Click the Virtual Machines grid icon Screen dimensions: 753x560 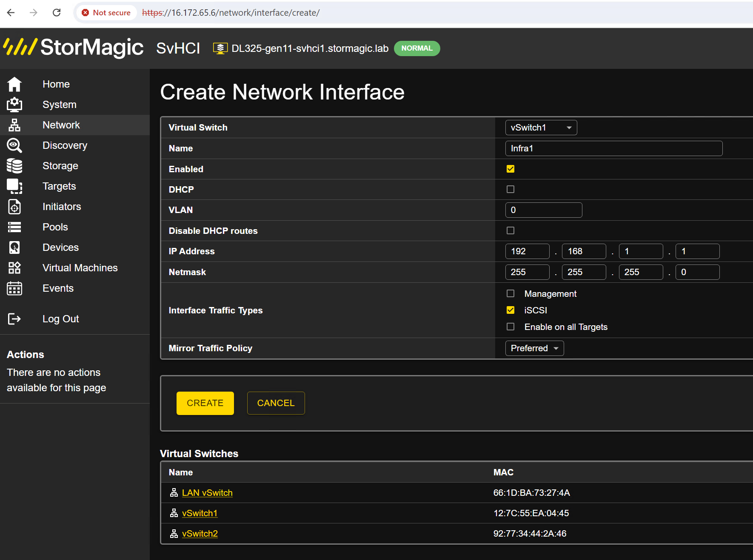[x=14, y=268]
